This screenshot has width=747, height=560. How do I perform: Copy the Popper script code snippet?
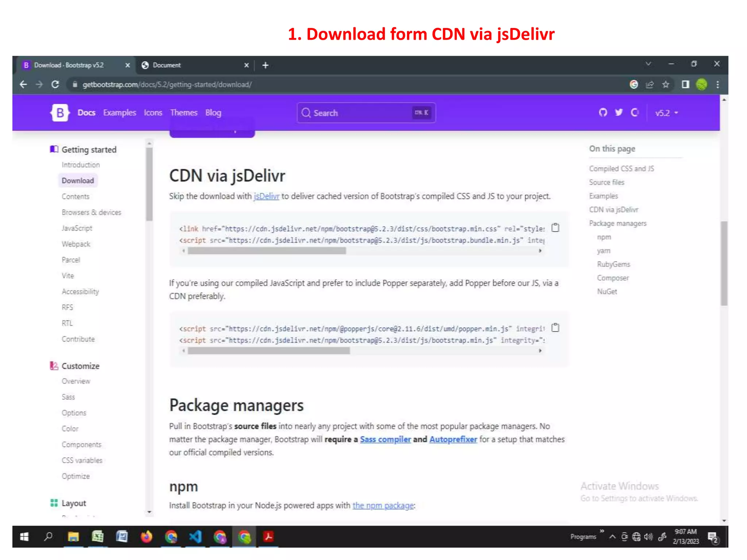(555, 328)
